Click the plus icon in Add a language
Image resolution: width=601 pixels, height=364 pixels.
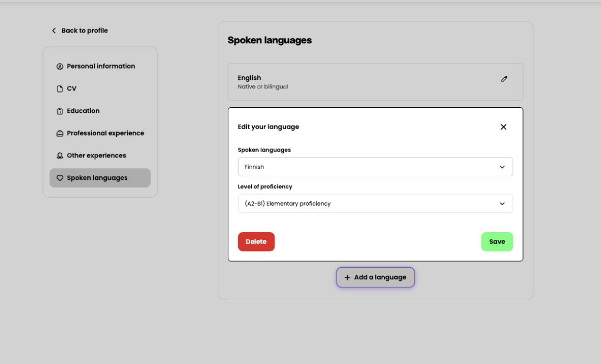pos(347,278)
